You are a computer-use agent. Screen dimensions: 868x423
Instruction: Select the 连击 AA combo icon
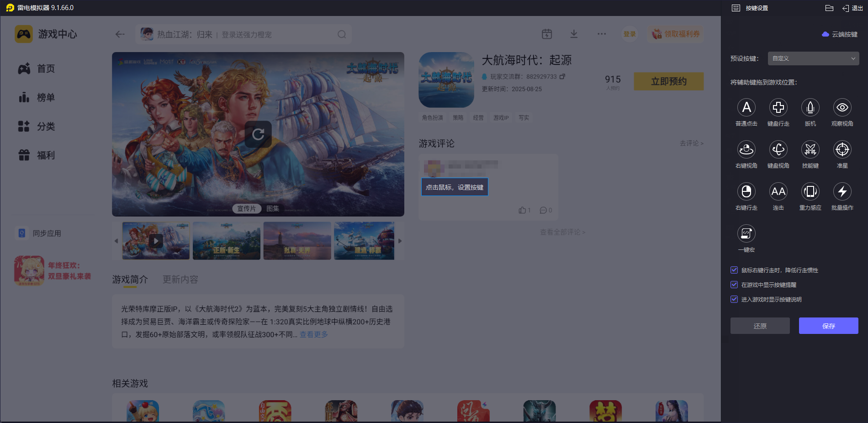778,191
